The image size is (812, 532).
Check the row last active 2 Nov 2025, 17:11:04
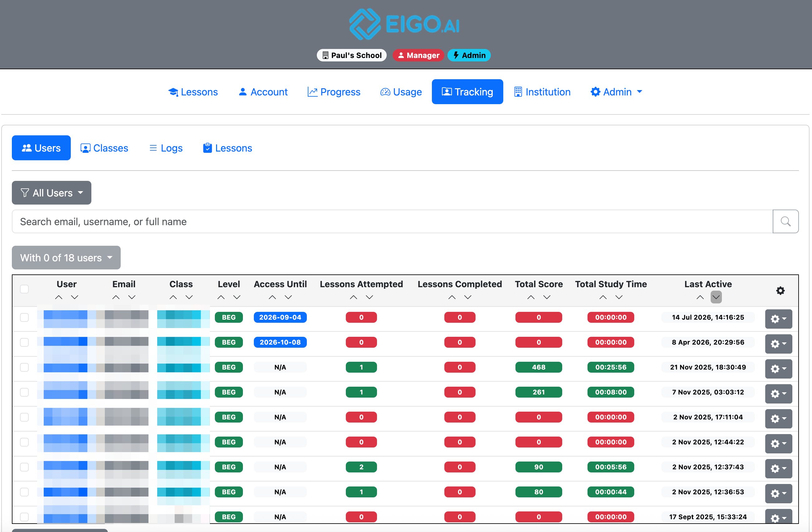pos(24,417)
